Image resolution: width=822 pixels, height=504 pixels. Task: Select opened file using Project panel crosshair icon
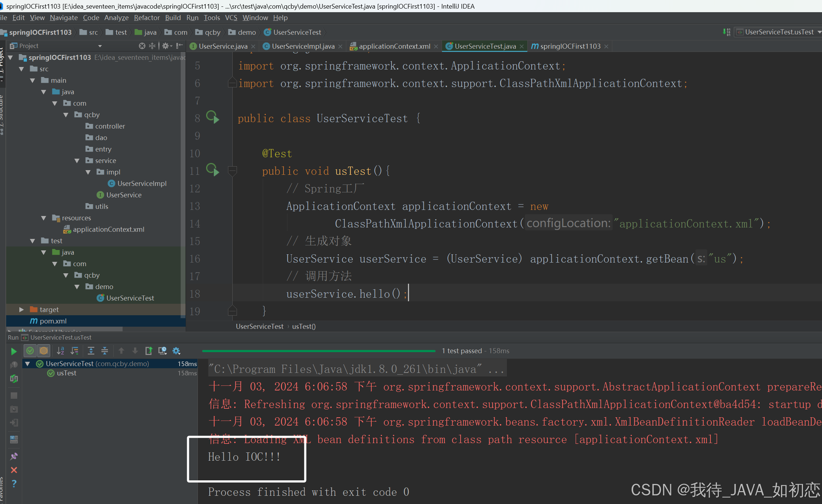(142, 46)
